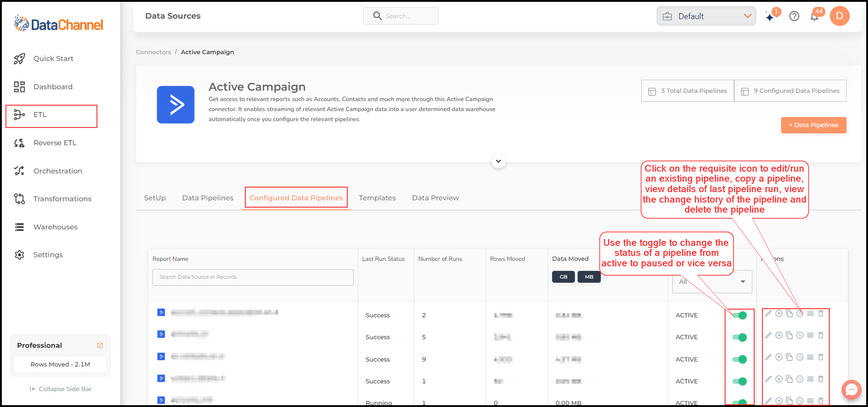Click the + Data Pipelines button
This screenshot has width=868, height=407.
(x=813, y=125)
